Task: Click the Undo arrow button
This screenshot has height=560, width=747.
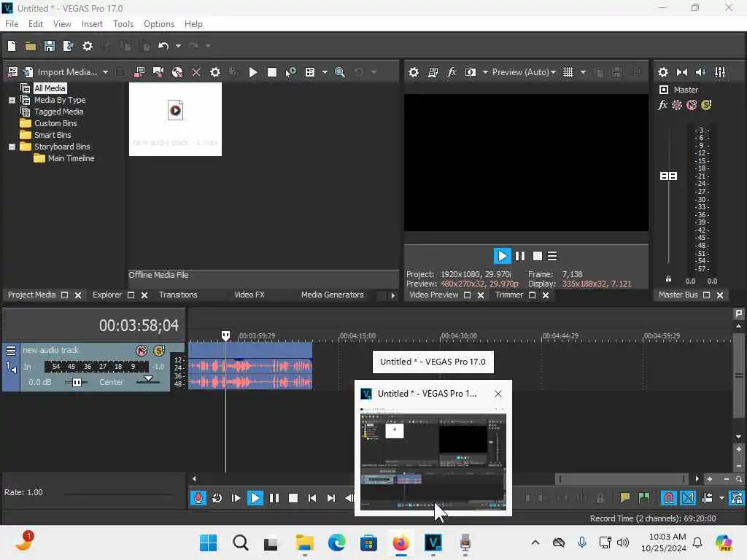Action: 163,46
